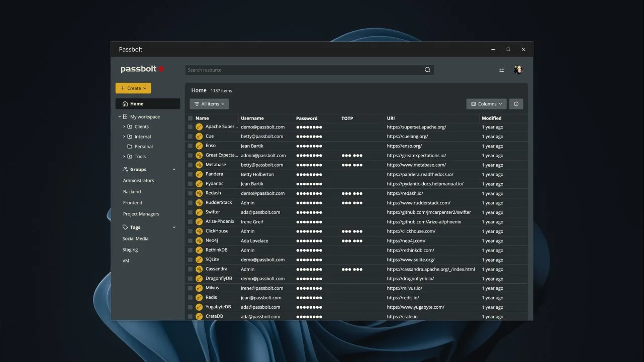
Task: Click the key icon for ClickHouse
Action: pos(199,231)
